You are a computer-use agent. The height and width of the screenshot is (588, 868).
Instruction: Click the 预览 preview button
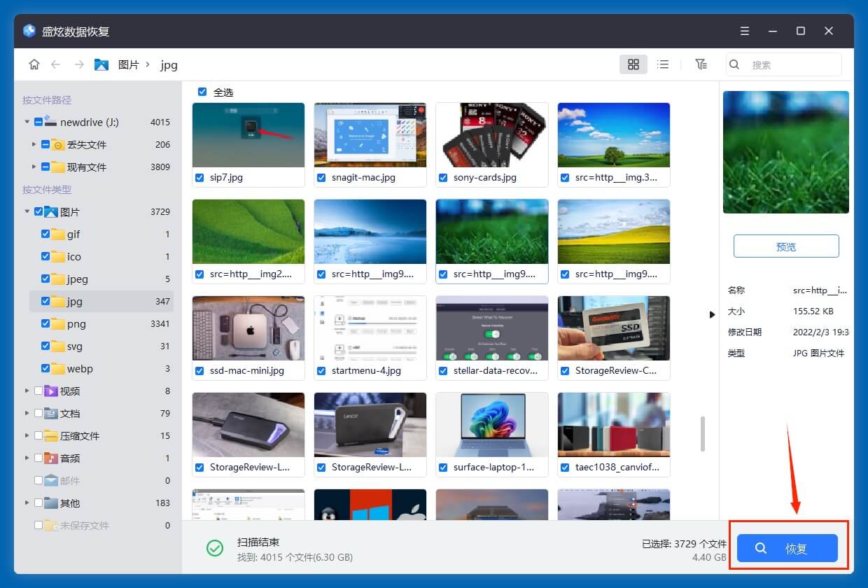pos(785,246)
